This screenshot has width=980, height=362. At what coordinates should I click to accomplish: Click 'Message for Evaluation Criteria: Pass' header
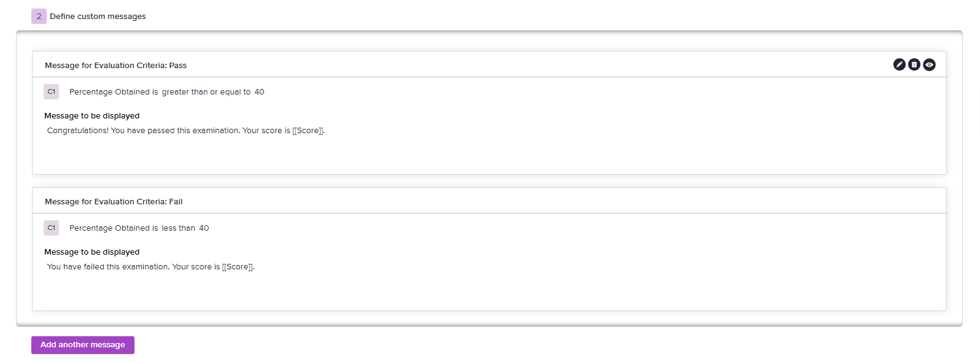(115, 65)
